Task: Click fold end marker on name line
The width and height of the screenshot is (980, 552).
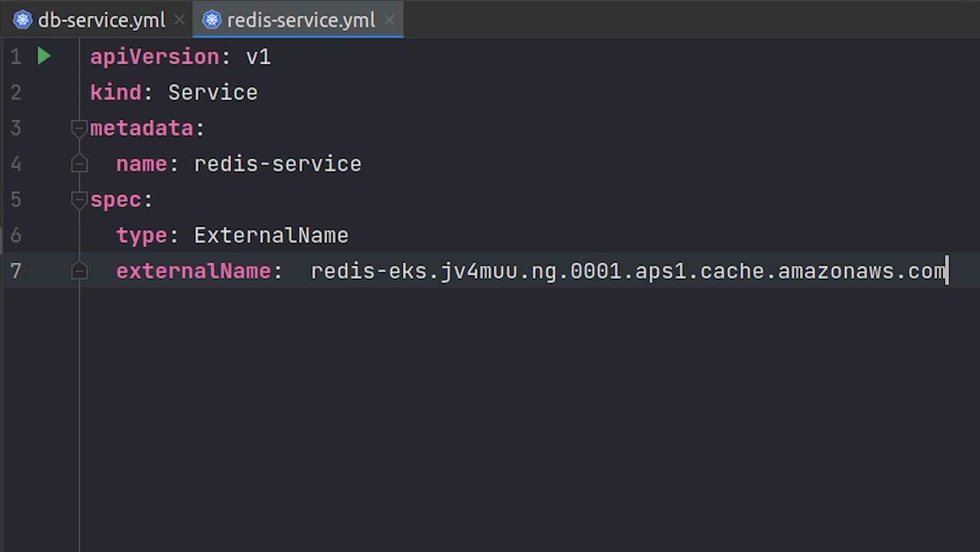Action: [x=79, y=164]
